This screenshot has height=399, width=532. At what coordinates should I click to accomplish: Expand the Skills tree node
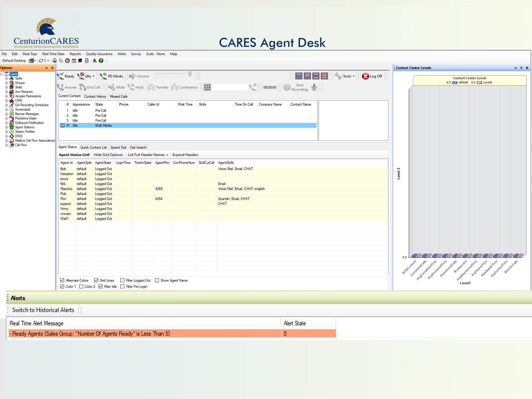[x=7, y=87]
